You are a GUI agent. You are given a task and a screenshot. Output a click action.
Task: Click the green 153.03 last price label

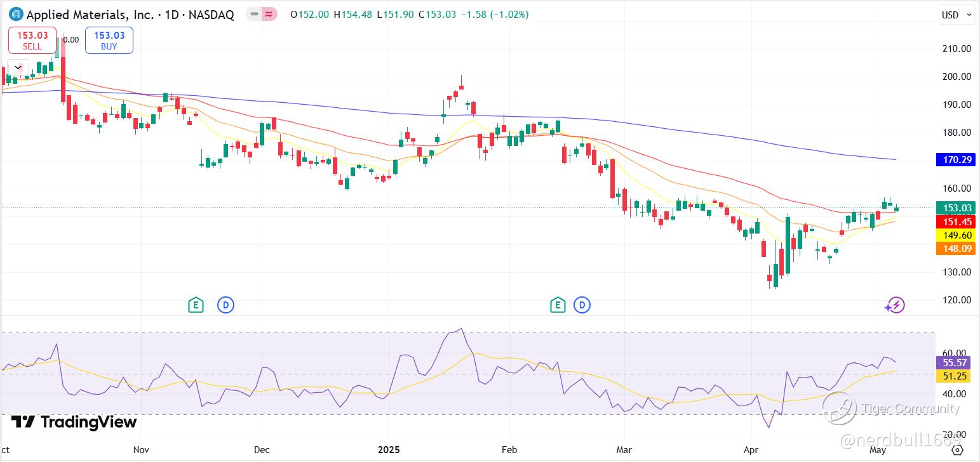pyautogui.click(x=955, y=208)
